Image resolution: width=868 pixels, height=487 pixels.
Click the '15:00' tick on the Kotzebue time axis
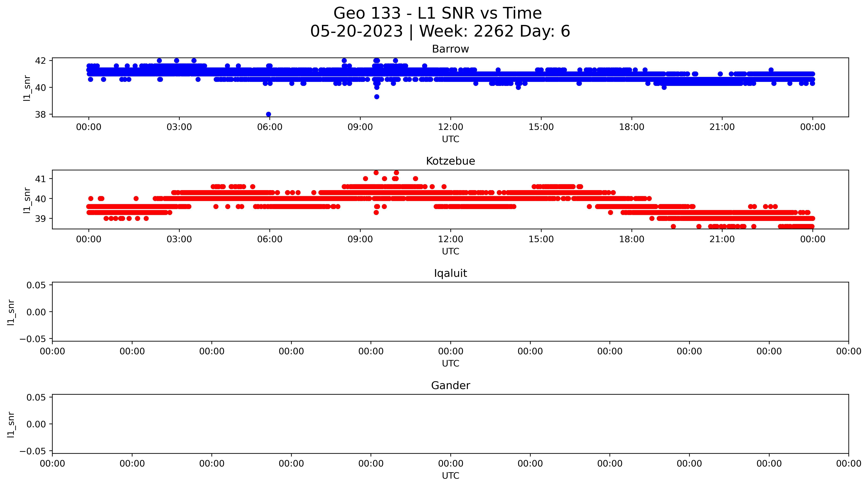541,239
